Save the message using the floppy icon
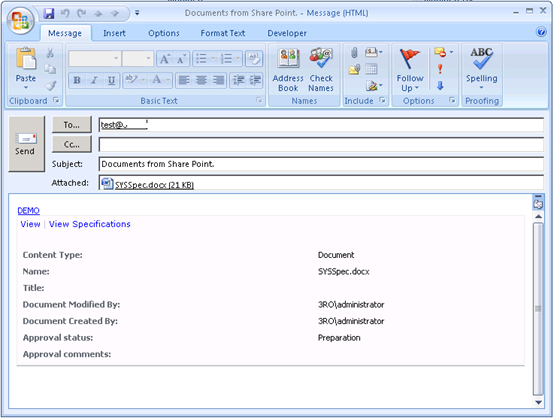Image resolution: width=554 pixels, height=418 pixels. 48,13
